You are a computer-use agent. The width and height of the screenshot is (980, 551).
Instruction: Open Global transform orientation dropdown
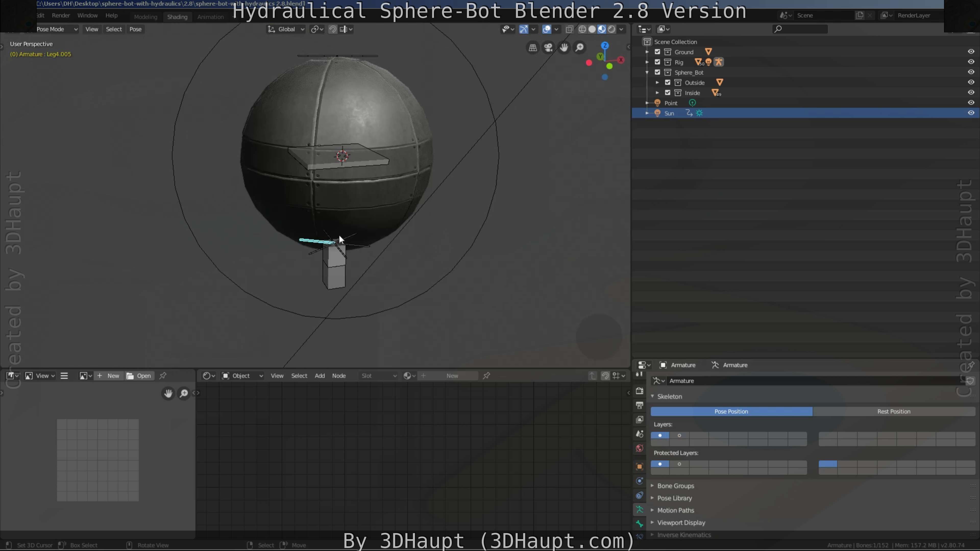pyautogui.click(x=286, y=29)
